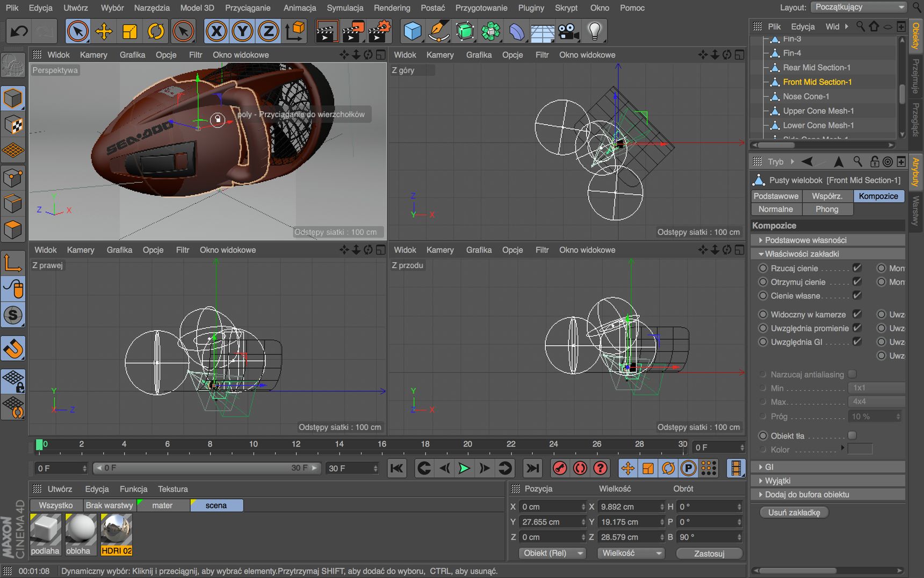924x578 pixels.
Task: Toggle Uwzględnia promienie checkbox
Action: coord(857,327)
